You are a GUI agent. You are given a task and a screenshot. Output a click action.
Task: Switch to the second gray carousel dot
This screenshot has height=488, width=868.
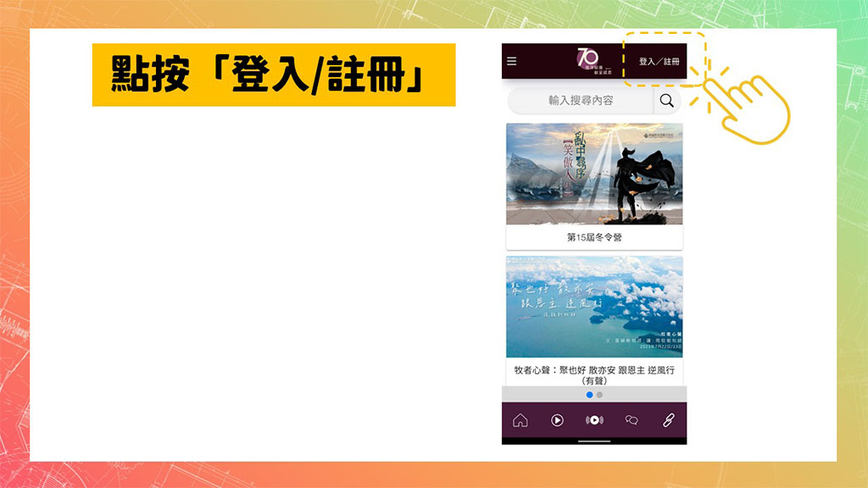(x=599, y=395)
